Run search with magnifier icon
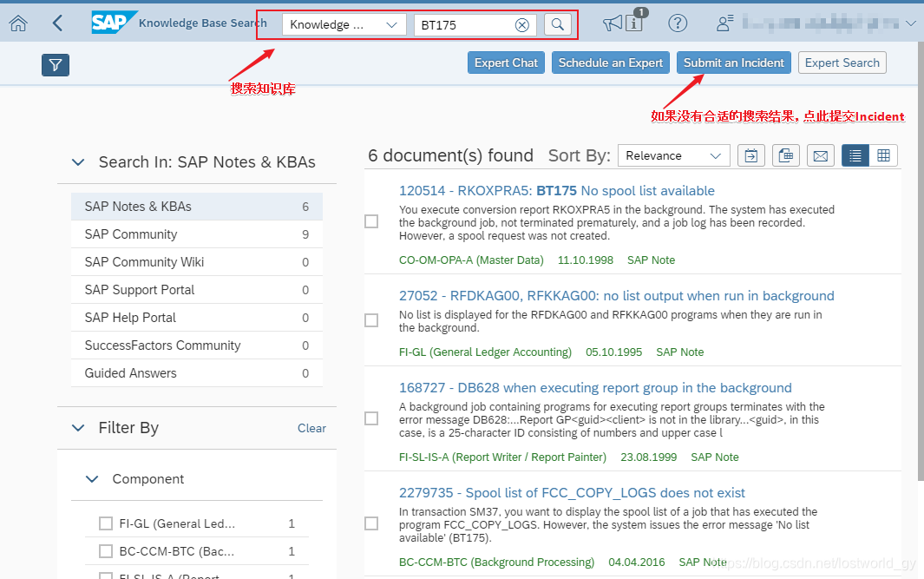The width and height of the screenshot is (924, 579). (x=558, y=25)
